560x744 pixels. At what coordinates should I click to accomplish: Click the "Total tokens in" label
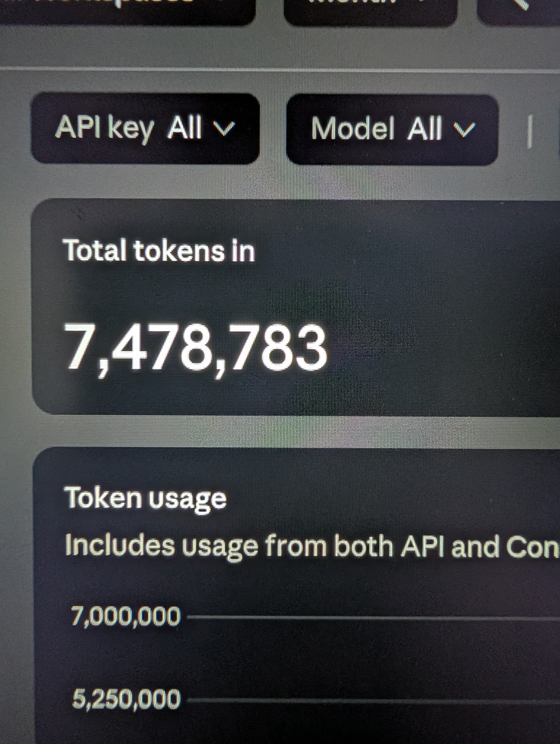tap(159, 251)
